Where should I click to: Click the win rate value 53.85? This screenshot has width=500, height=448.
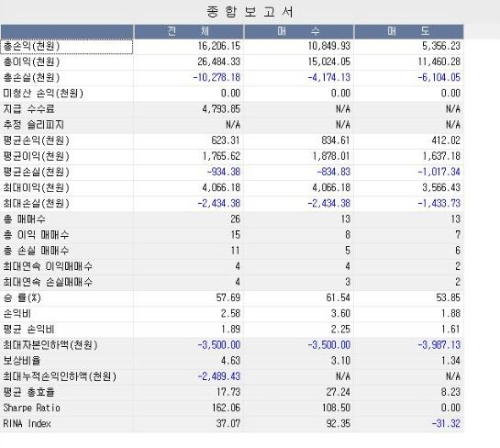coord(449,297)
